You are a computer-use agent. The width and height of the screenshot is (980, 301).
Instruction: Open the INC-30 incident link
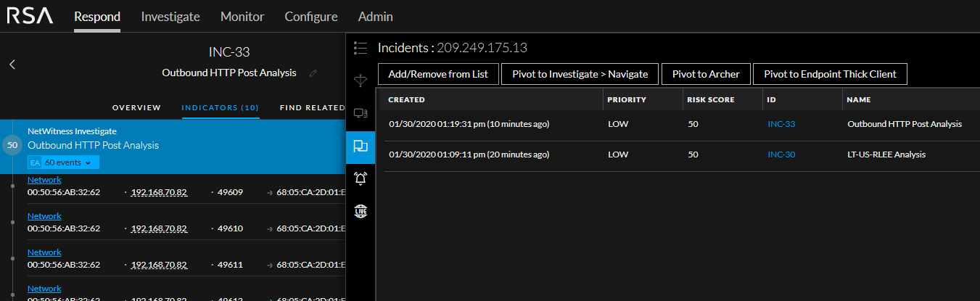(781, 154)
